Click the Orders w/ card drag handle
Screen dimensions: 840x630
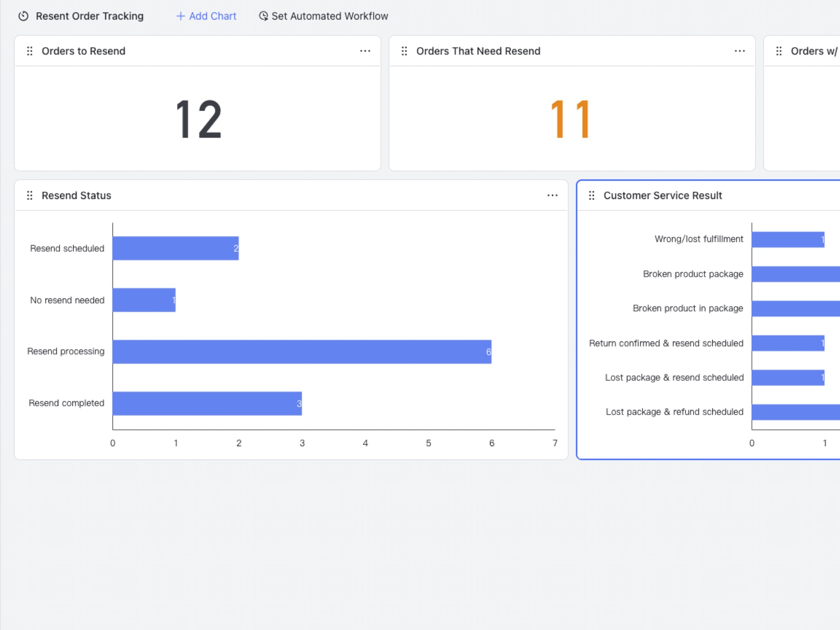point(778,51)
